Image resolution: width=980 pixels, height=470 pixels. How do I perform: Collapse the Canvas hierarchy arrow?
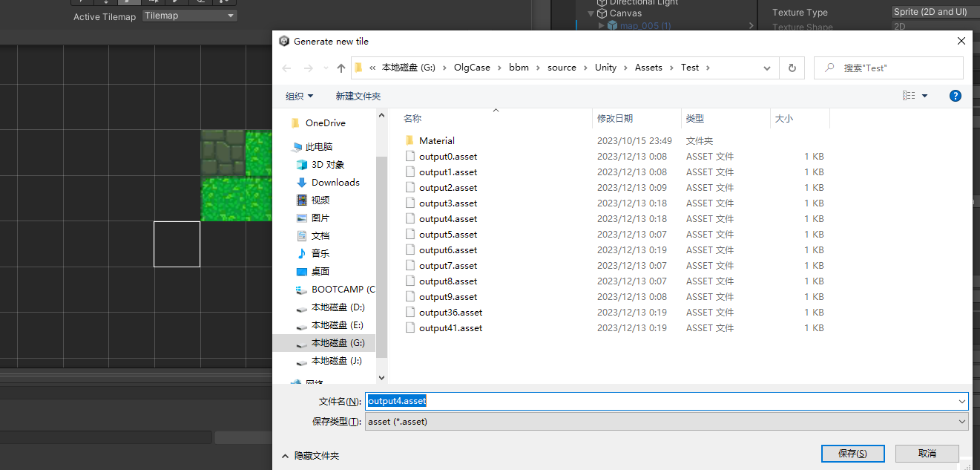point(591,13)
